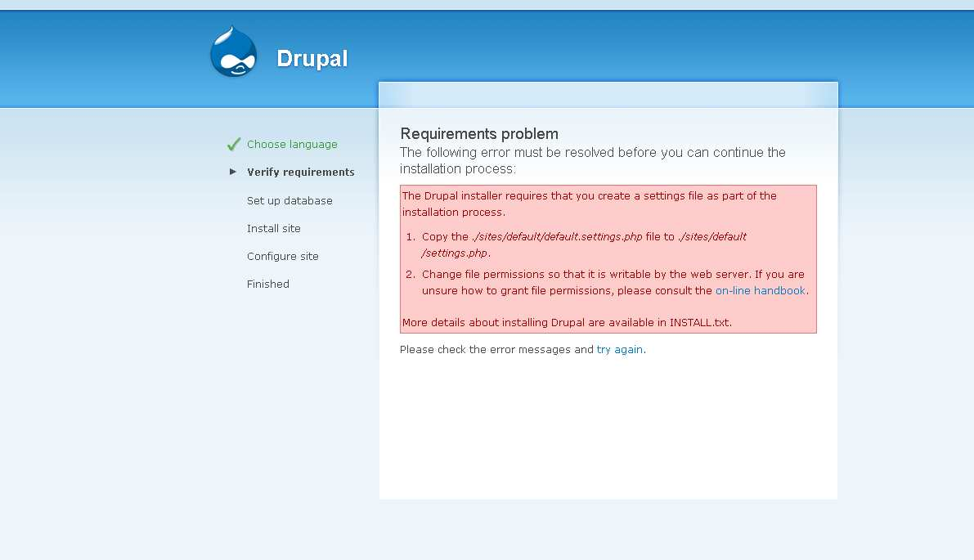
Task: Click the 'Change file permissions' instruction text
Action: pos(615,283)
